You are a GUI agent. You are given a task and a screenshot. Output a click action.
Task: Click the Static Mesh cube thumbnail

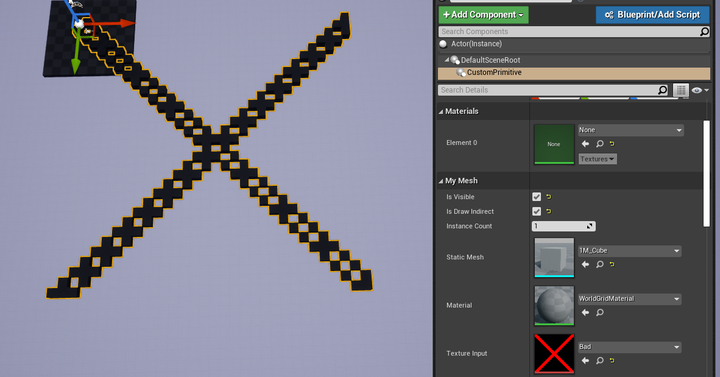click(x=554, y=257)
